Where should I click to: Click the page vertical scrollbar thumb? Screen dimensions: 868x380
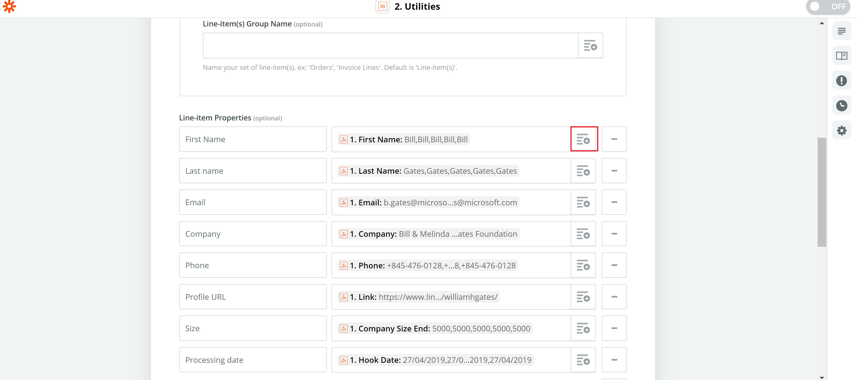821,192
